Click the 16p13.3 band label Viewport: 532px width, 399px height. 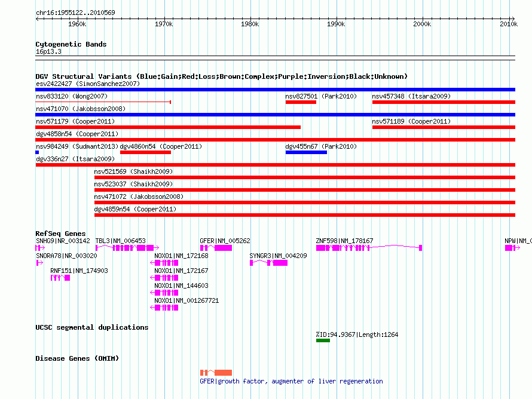[48, 51]
